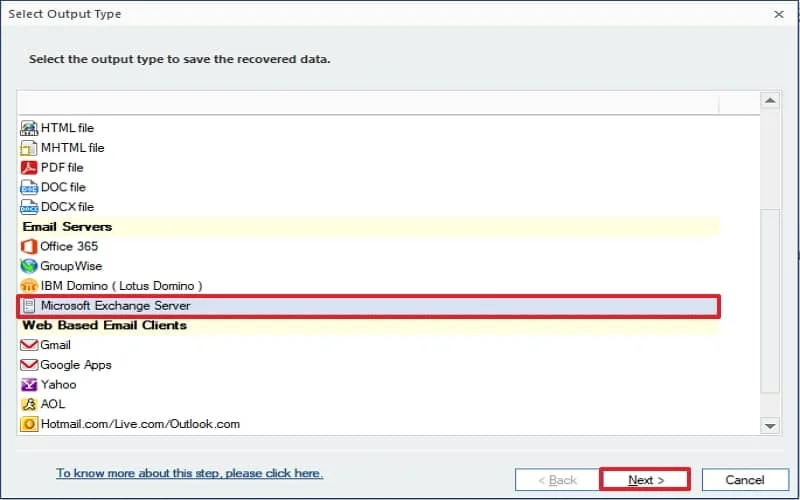Click the MHTML file icon
Image resolution: width=800 pixels, height=500 pixels.
(x=29, y=148)
